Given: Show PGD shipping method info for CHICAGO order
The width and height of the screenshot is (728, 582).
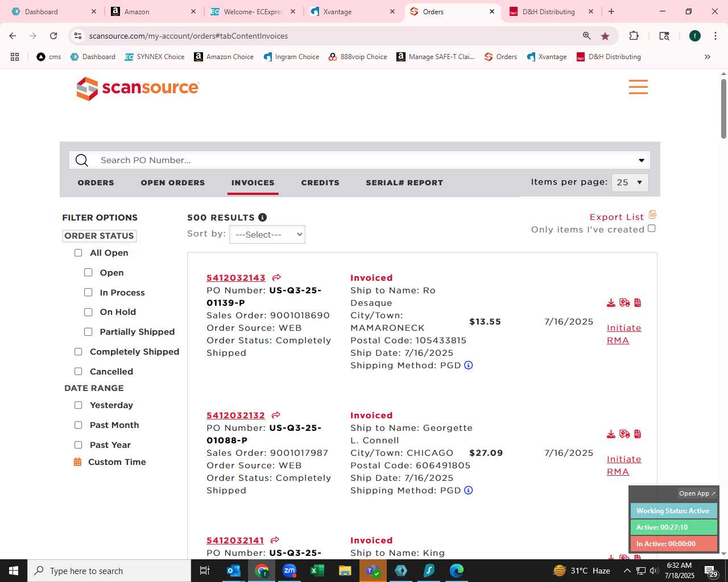Looking at the screenshot, I should 469,490.
